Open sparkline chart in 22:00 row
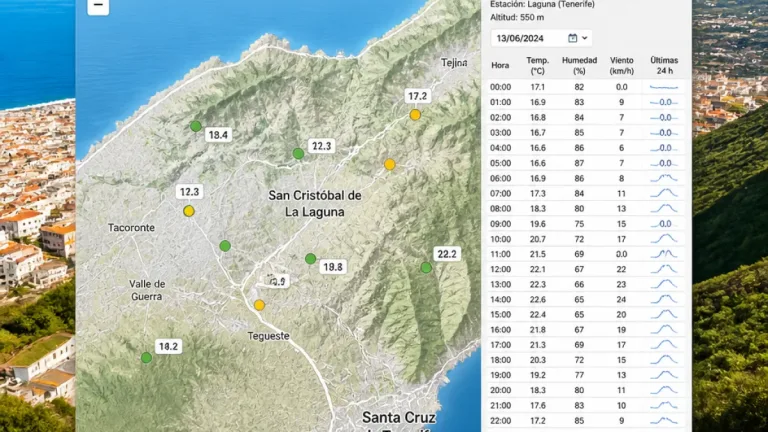The height and width of the screenshot is (432, 768). (664, 421)
